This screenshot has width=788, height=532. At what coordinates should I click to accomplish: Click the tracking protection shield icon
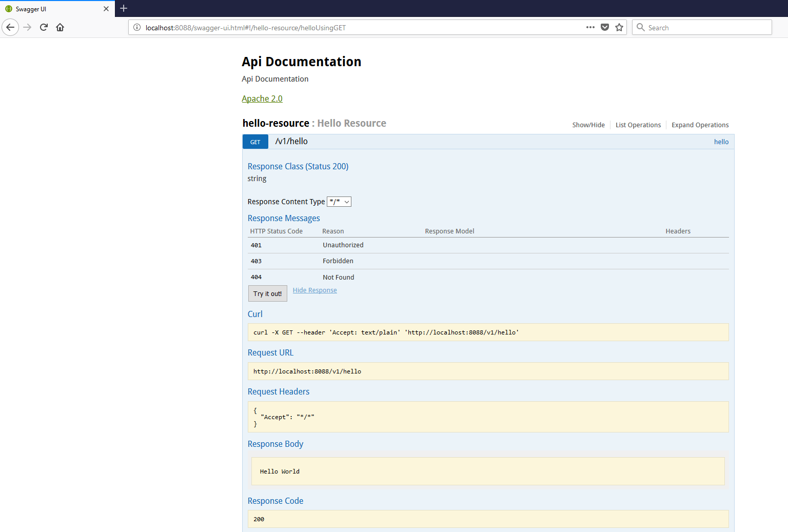pos(605,27)
